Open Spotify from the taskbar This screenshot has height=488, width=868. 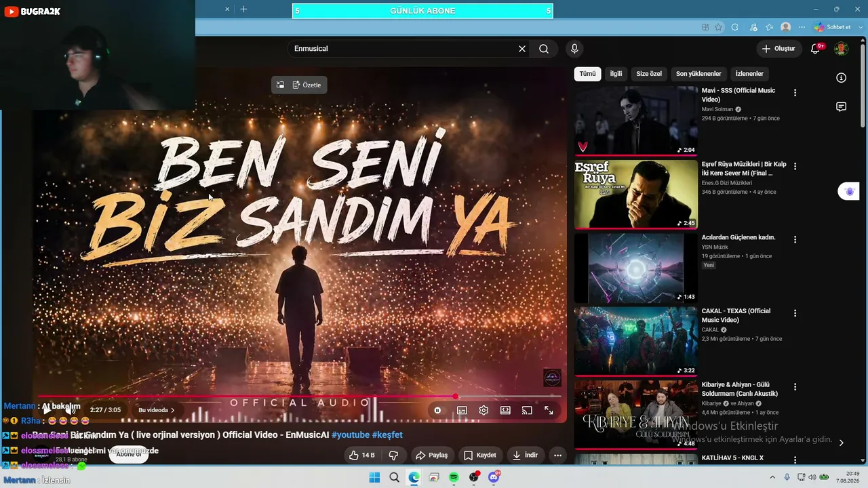click(x=454, y=477)
